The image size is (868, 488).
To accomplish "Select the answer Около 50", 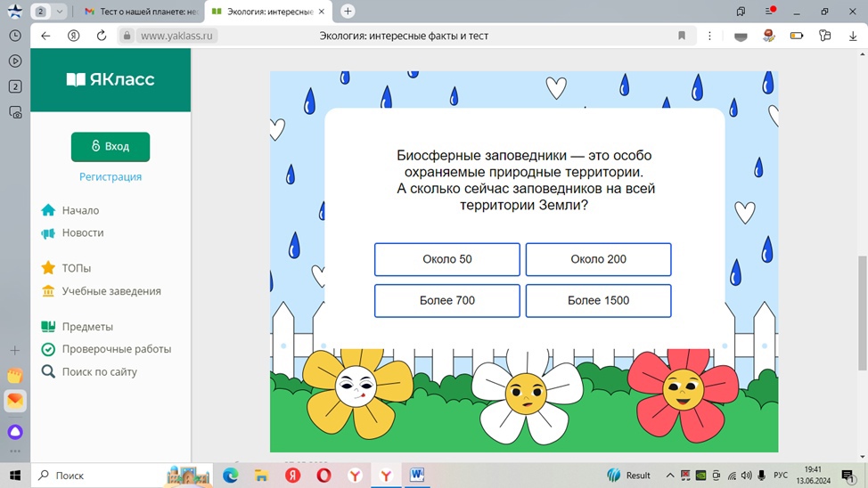I will point(446,259).
